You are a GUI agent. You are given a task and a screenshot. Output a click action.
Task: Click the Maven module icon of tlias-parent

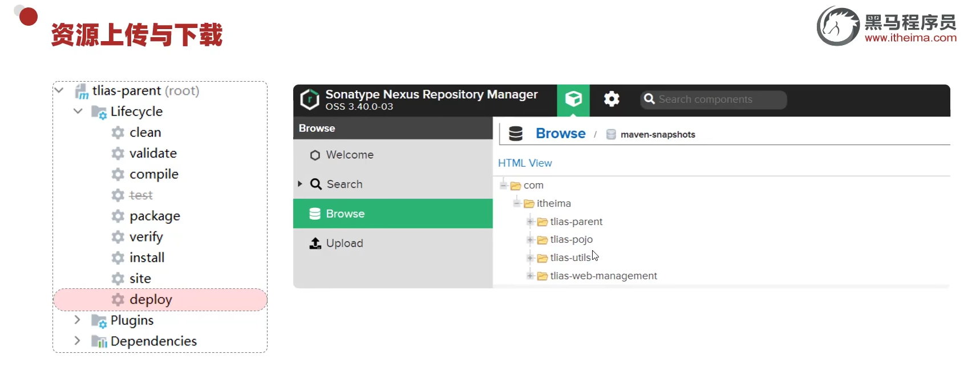[82, 91]
